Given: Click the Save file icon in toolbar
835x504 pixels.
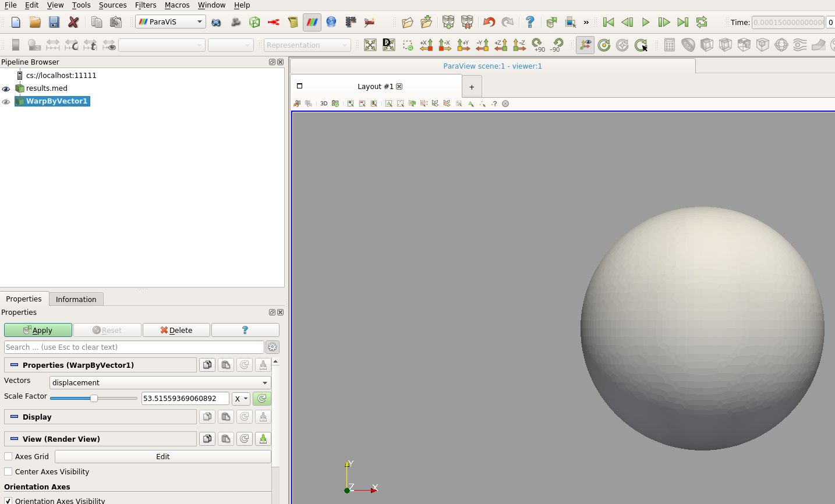Looking at the screenshot, I should tap(54, 22).
